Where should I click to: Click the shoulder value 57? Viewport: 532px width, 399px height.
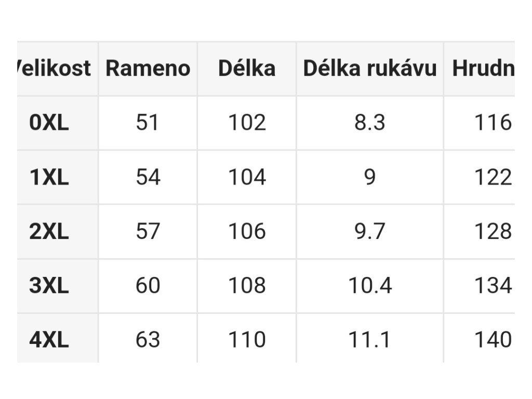click(x=148, y=231)
